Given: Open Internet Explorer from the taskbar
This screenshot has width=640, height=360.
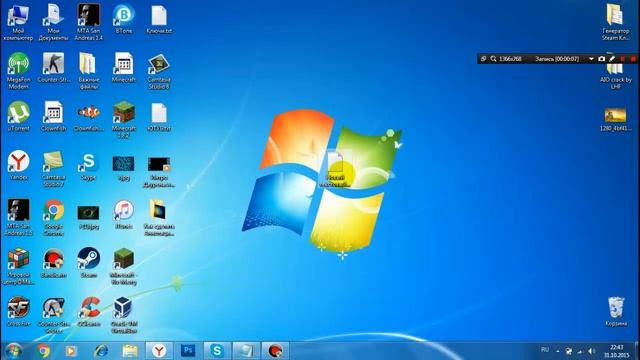Looking at the screenshot, I should (x=101, y=351).
